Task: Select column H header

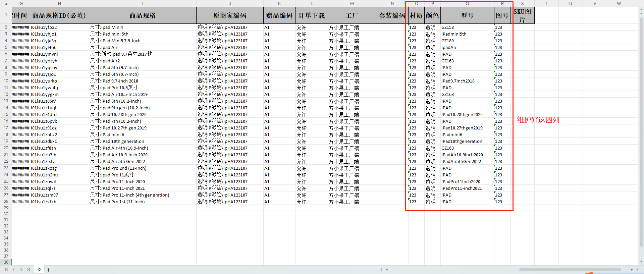Action: (x=59, y=3)
